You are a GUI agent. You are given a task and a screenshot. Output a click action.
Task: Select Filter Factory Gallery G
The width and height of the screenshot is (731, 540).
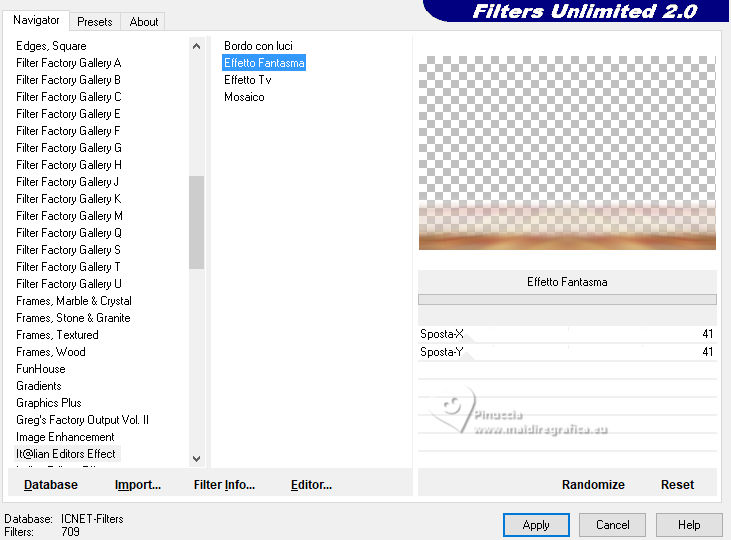point(69,148)
